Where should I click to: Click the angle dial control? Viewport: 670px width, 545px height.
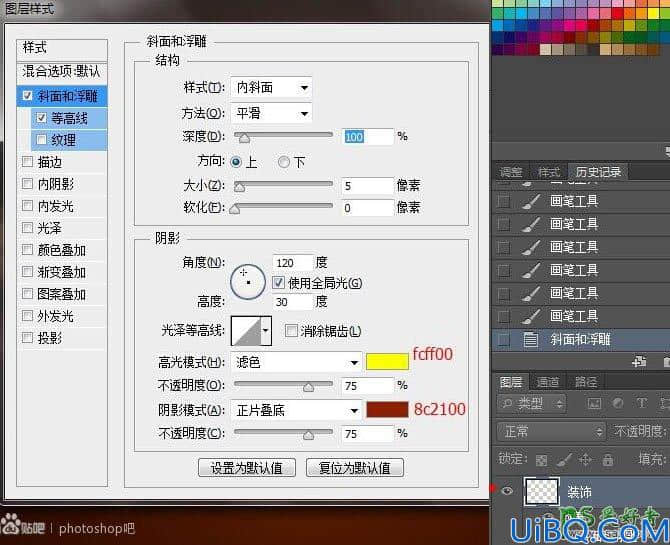pyautogui.click(x=248, y=282)
